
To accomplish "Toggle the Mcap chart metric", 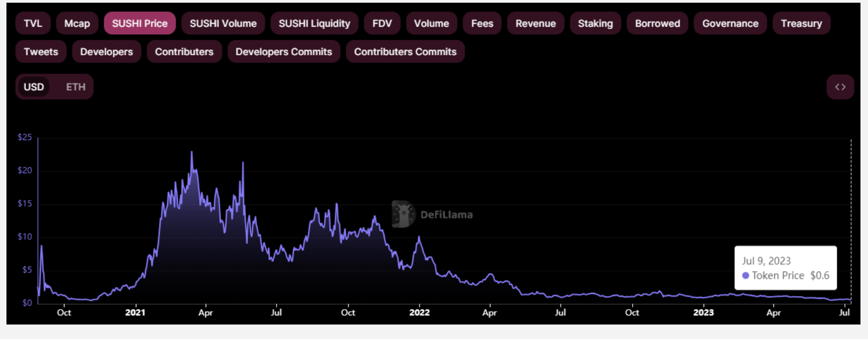I will pos(77,24).
